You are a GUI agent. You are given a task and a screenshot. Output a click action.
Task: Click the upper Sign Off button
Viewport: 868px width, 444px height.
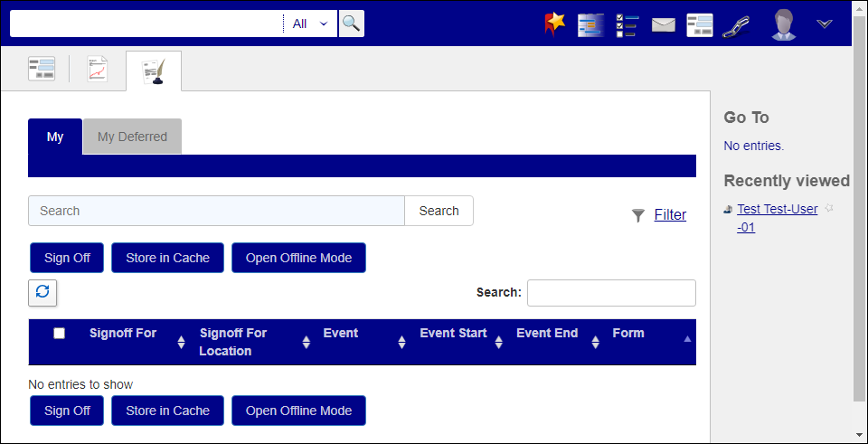click(x=67, y=258)
